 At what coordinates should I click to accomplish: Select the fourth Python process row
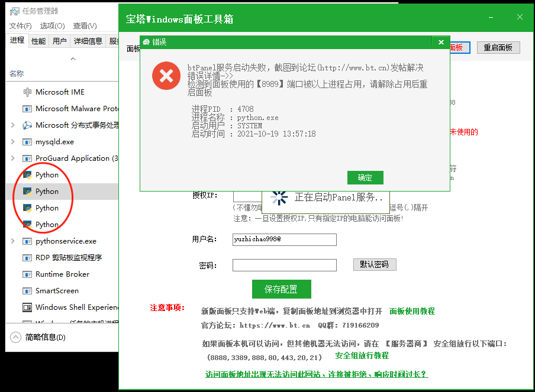tap(62, 225)
